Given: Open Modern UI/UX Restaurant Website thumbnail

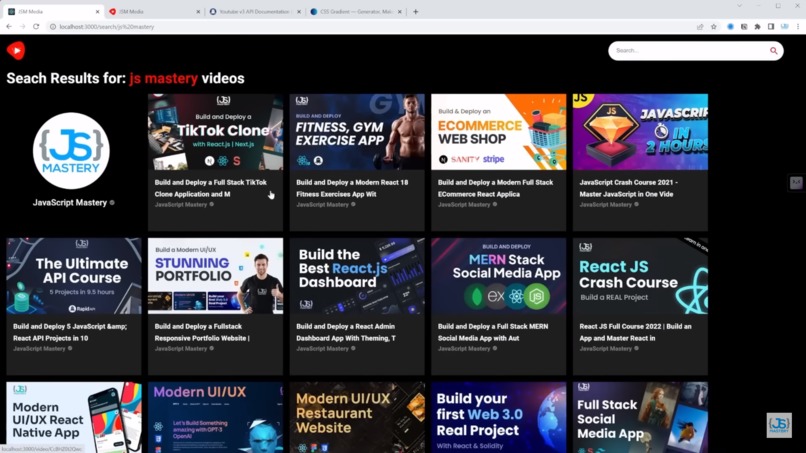Looking at the screenshot, I should pyautogui.click(x=357, y=417).
